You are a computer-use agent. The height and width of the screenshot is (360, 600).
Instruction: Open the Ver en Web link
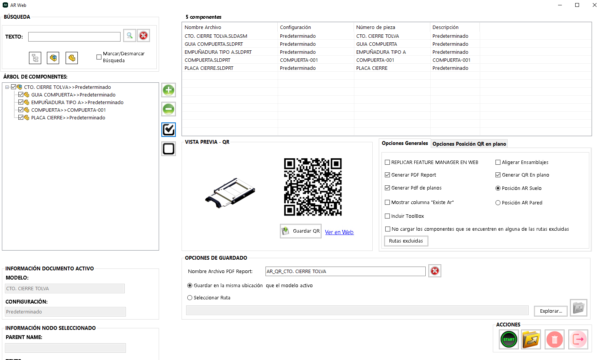[339, 232]
